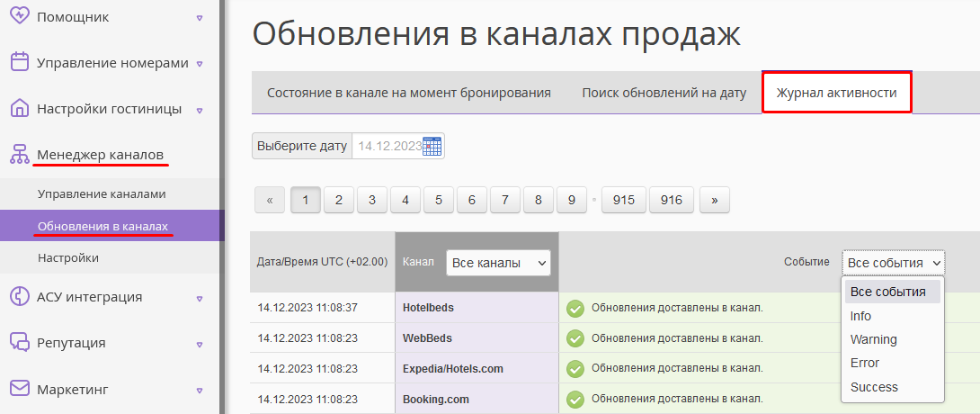980x414 pixels.
Task: Click green check icon in WebBeds row
Action: [575, 338]
